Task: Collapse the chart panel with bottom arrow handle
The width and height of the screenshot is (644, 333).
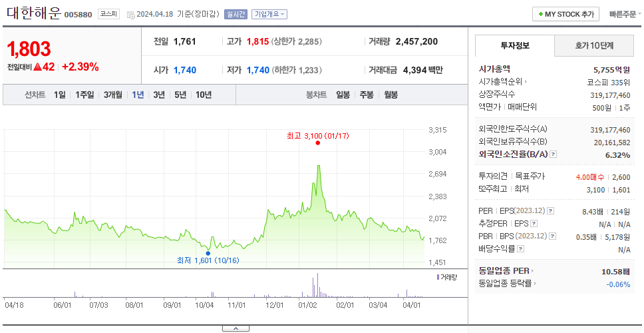Action: pyautogui.click(x=236, y=328)
